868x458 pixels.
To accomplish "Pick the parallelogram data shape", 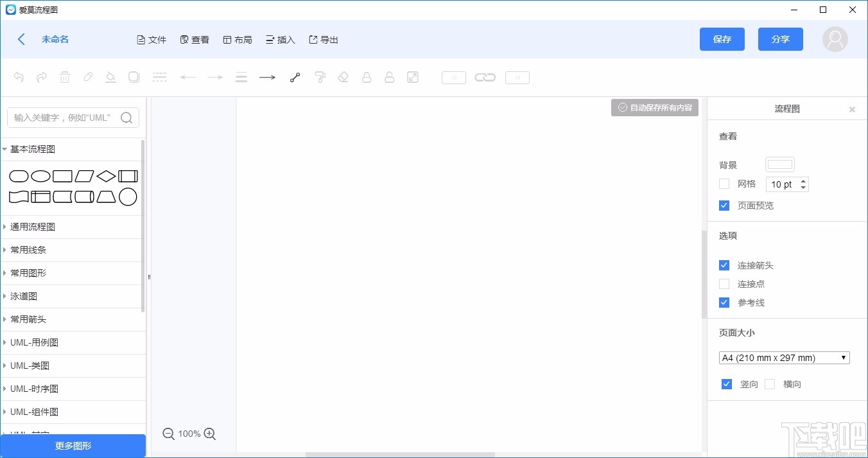I will 84,176.
